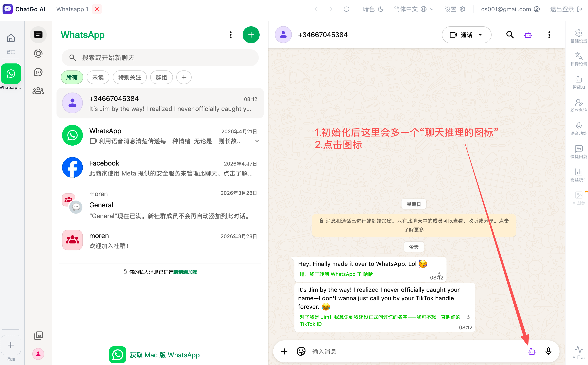This screenshot has width=588, height=365.
Task: Record a voice message with microphone icon
Action: 548,351
